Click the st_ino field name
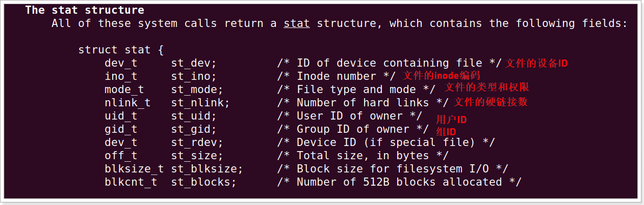644x205 pixels. pyautogui.click(x=193, y=76)
